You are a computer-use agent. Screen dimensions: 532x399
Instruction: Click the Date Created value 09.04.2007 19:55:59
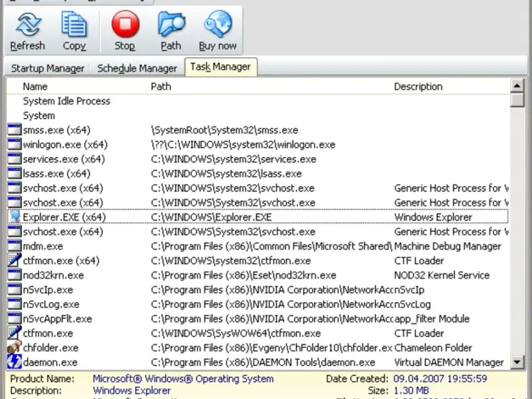[x=440, y=378]
